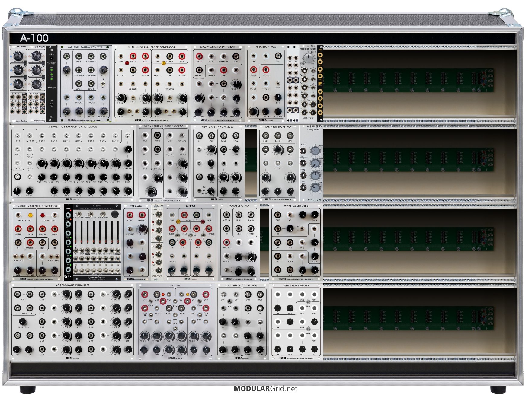
Task: Click the Smooth/Stepped Generator COUPLER jack
Action: coord(30,242)
